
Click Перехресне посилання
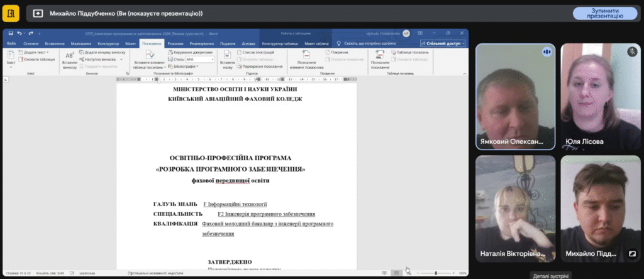coord(260,66)
